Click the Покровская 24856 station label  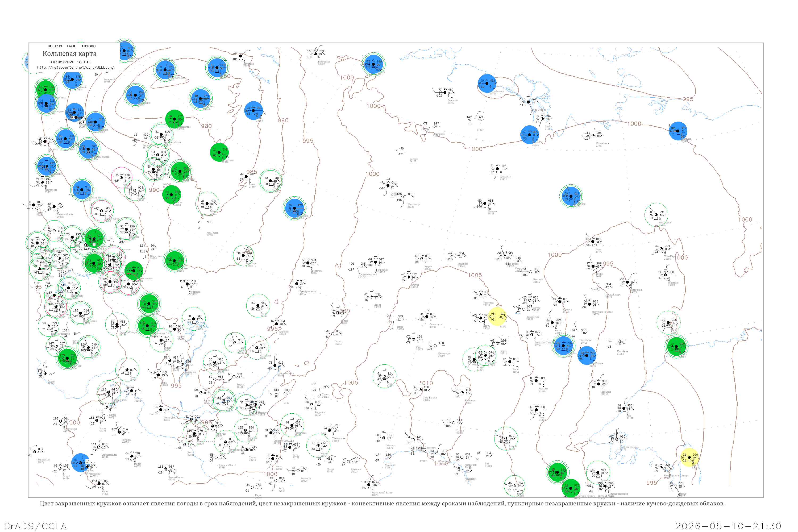[x=533, y=318]
